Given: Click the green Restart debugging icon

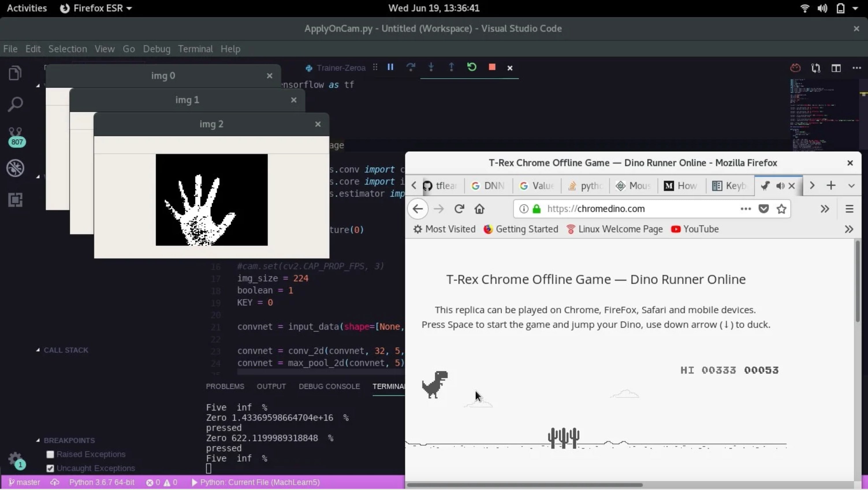Looking at the screenshot, I should [x=472, y=67].
